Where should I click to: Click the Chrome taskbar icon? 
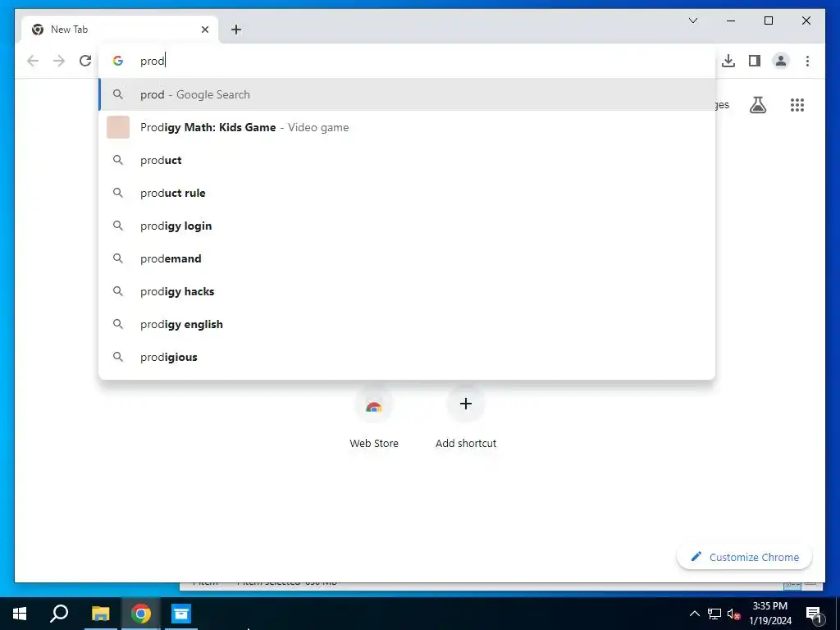[x=141, y=614]
